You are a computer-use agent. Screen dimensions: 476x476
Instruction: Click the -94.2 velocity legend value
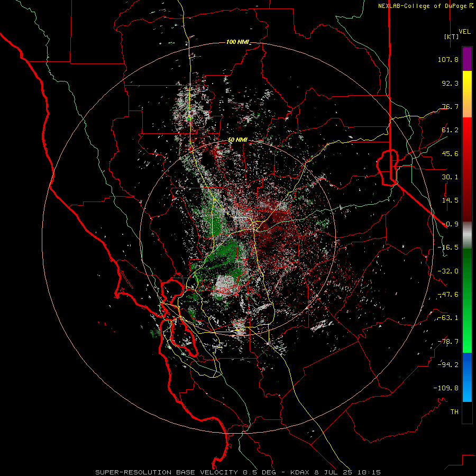tap(448, 364)
